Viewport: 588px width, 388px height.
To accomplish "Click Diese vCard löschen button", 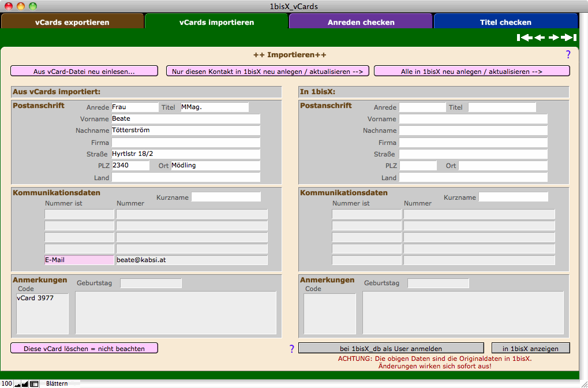I will 84,349.
